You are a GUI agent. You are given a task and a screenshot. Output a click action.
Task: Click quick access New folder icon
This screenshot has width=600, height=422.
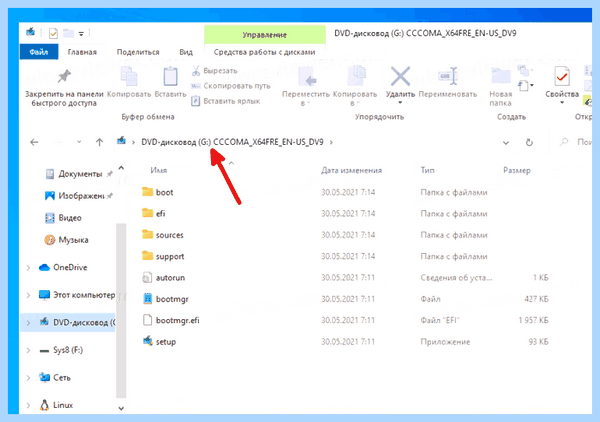click(x=68, y=33)
